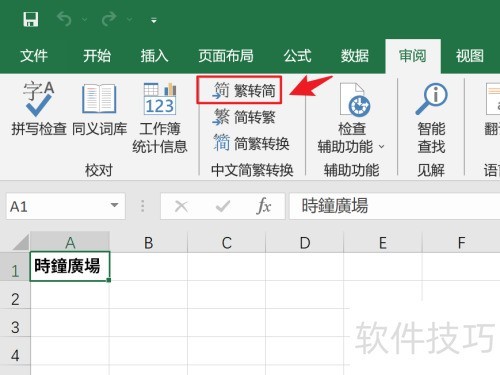This screenshot has height=375, width=500.
Task: Expand the 辅助功能 dropdown arrow
Action: (x=382, y=147)
